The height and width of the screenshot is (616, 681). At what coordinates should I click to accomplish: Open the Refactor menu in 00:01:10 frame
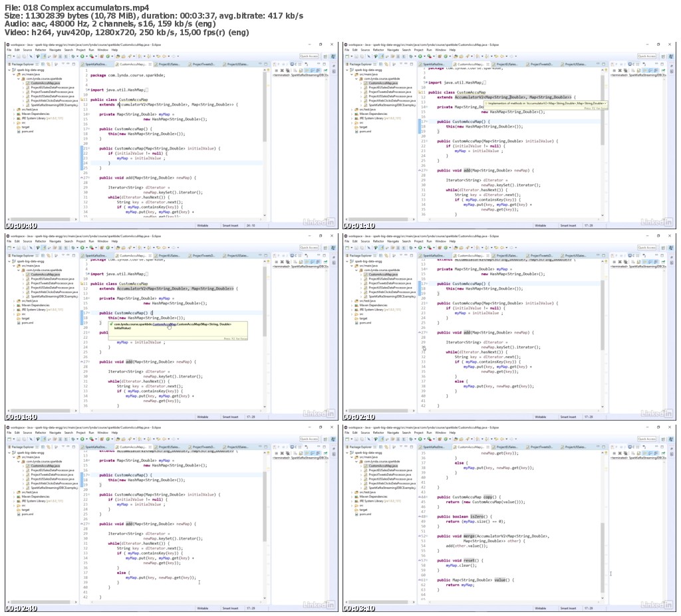click(x=378, y=50)
